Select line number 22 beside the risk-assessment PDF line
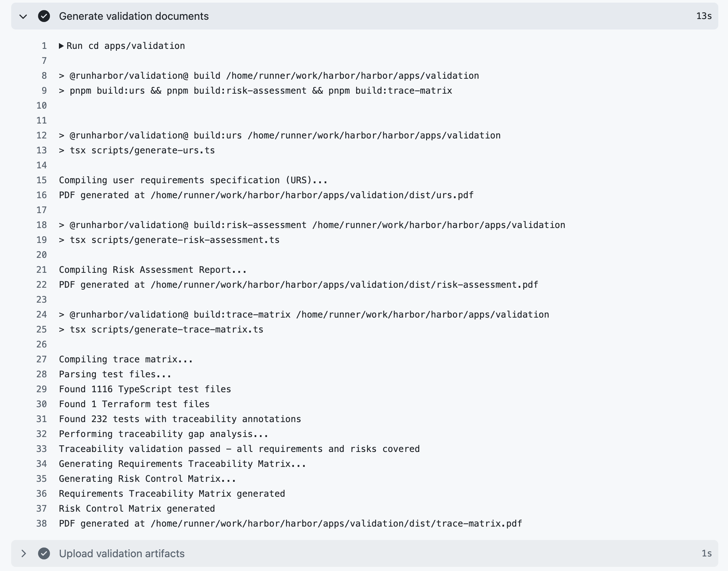Screen dimensions: 728x571 point(41,284)
